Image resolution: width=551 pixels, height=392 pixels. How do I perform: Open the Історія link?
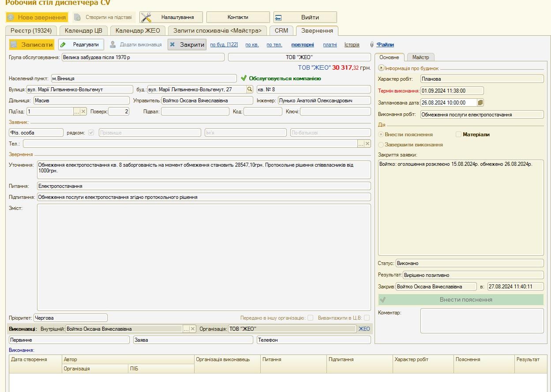click(x=352, y=45)
